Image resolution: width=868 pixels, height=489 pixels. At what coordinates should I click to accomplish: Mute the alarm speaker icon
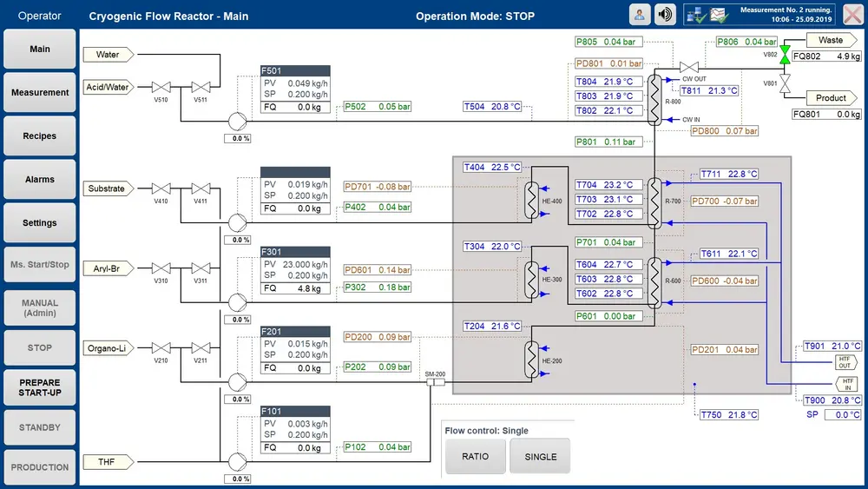pyautogui.click(x=665, y=15)
